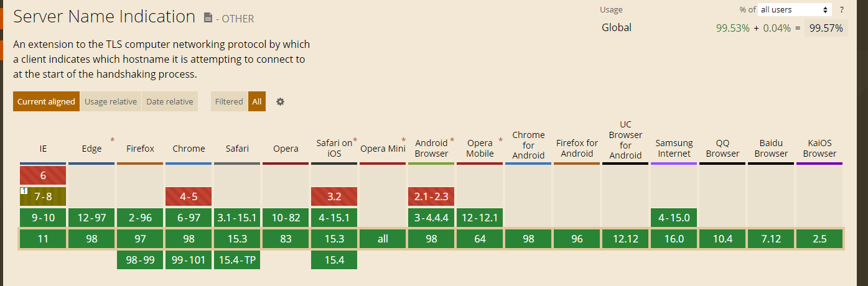Click the IE 6 red version cell
This screenshot has width=868, height=286.
(x=43, y=175)
